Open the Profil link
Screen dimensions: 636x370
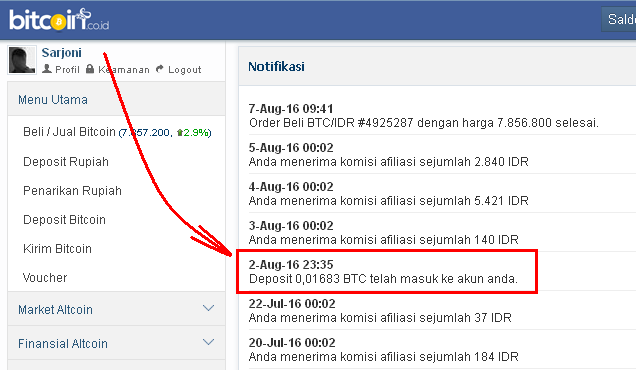[x=67, y=69]
